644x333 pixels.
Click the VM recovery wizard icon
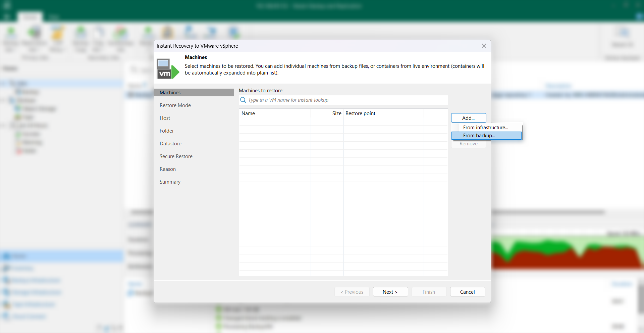pyautogui.click(x=168, y=69)
